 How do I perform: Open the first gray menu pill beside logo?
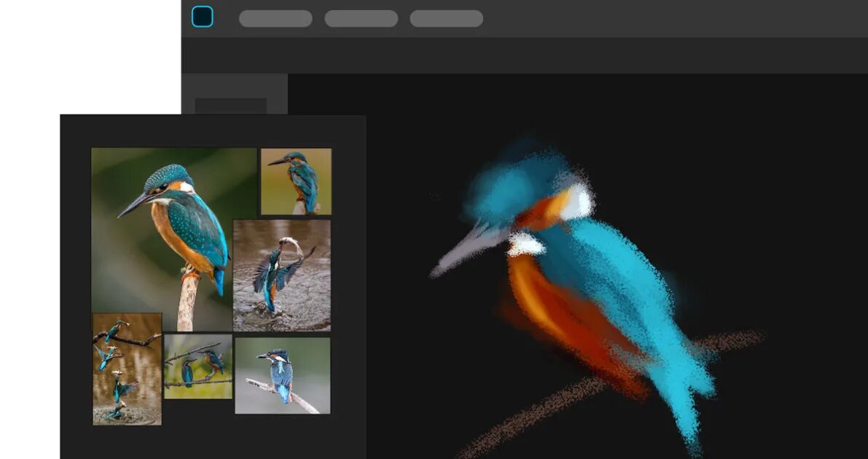click(x=275, y=18)
